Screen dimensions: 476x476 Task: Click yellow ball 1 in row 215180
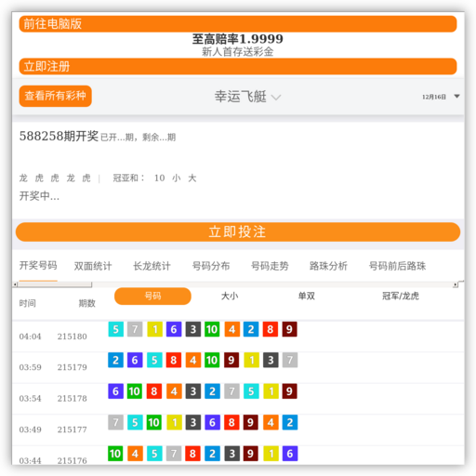pos(154,329)
